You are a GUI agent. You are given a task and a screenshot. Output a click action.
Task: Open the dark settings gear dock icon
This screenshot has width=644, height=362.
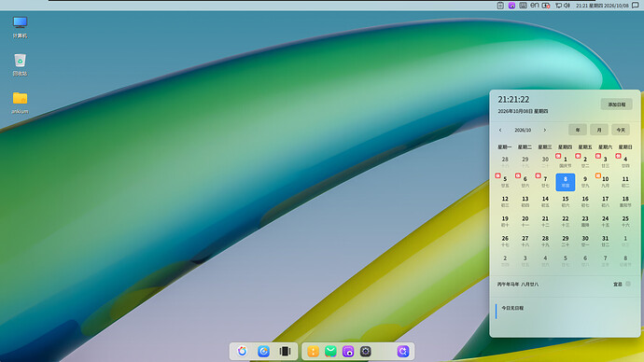[x=366, y=352]
